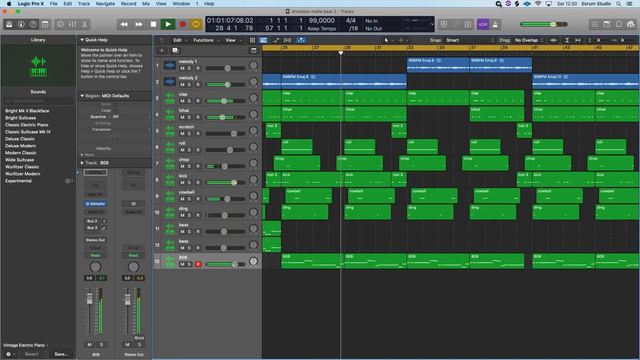The width and height of the screenshot is (640, 360).
Task: Click the duplicate track button beside plus
Action: click(x=175, y=51)
